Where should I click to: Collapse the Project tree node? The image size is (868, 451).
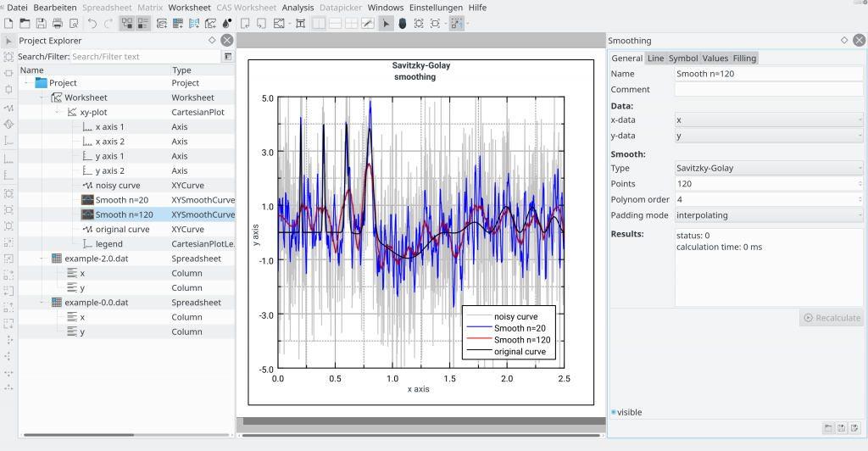pos(26,82)
